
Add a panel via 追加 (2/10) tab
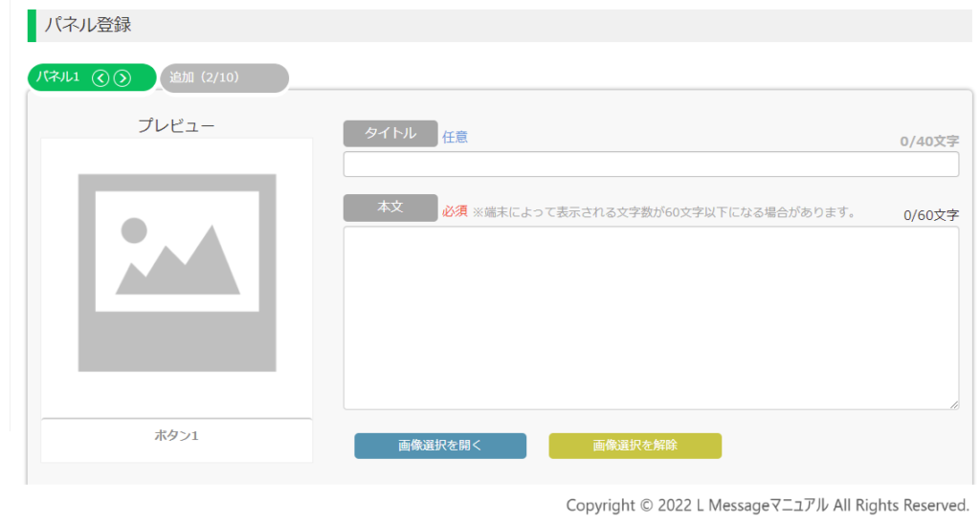pos(224,78)
